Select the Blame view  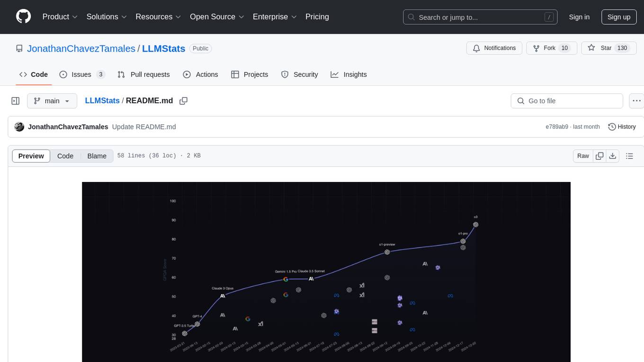(97, 156)
